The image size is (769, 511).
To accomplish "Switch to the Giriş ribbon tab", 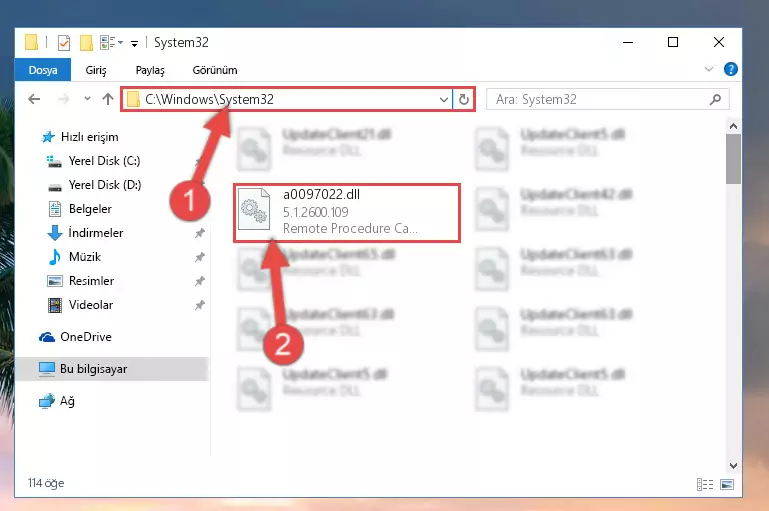I will pos(96,70).
